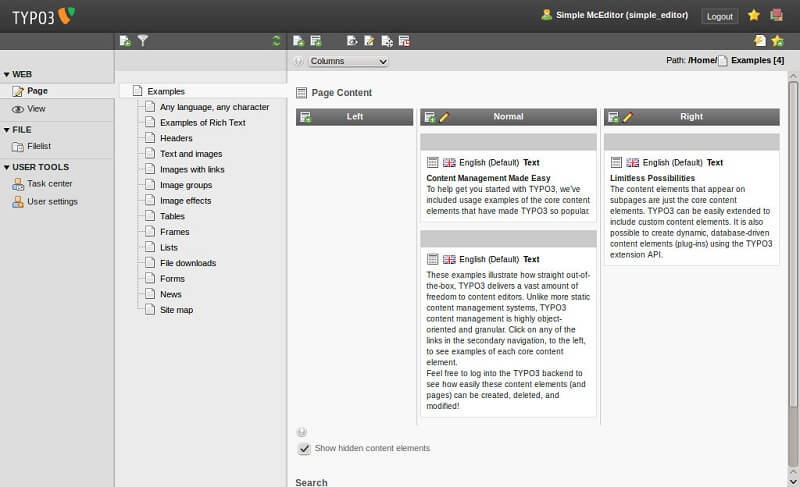
Task: Select Image effects page
Action: [x=185, y=201]
